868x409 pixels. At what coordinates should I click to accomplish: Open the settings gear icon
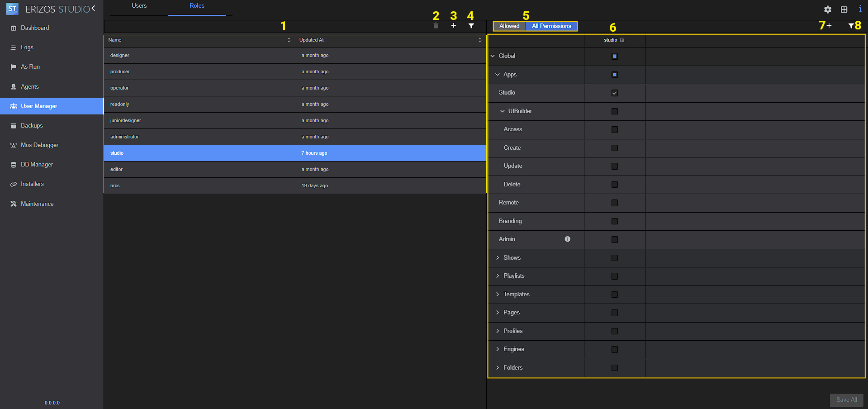coord(827,10)
